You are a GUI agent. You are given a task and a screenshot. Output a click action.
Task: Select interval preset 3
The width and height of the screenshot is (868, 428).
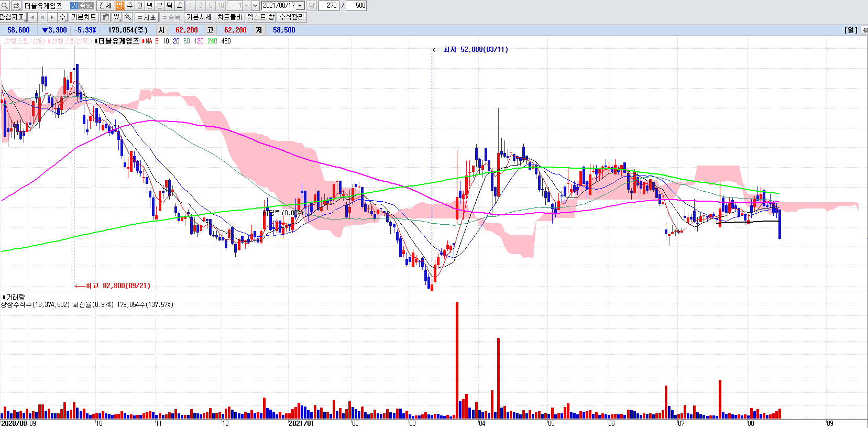click(x=201, y=6)
